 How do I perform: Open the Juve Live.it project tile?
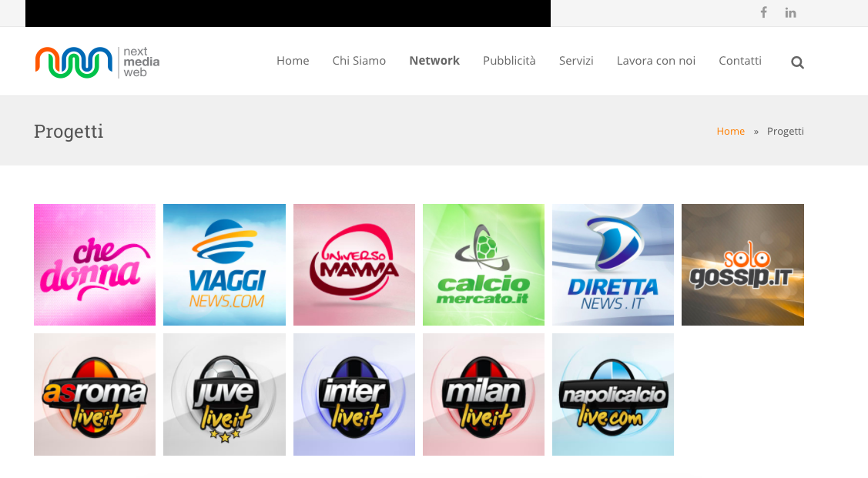(224, 394)
